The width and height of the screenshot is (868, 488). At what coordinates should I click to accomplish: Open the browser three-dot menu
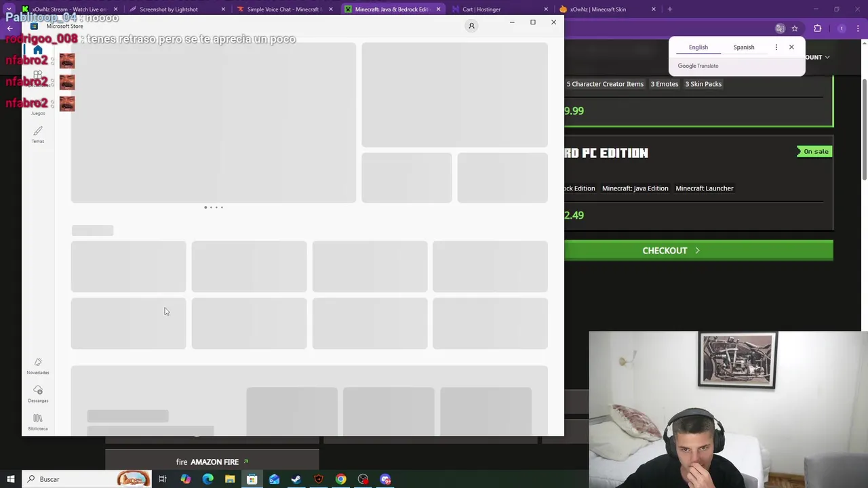(x=859, y=28)
